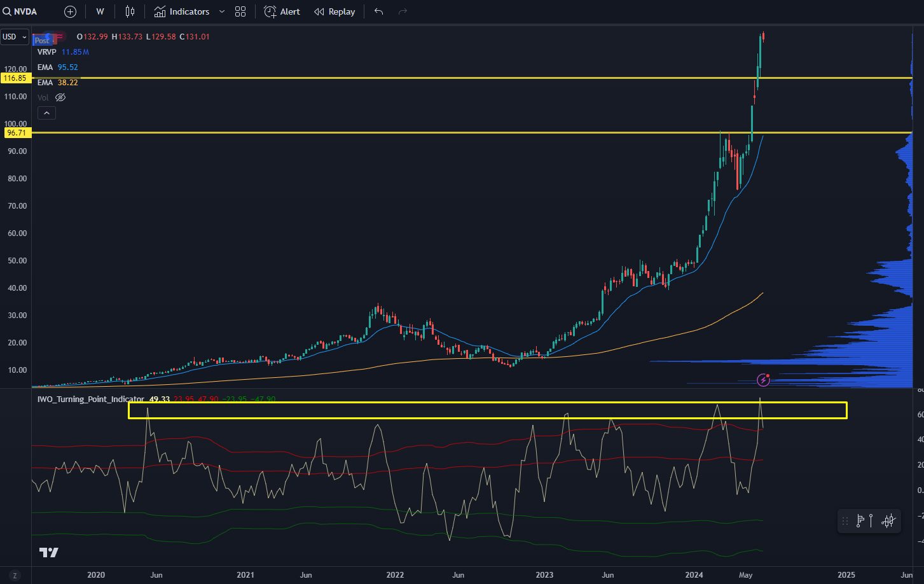Undo the last chart action
Image resolution: width=924 pixels, height=584 pixels.
coord(378,11)
